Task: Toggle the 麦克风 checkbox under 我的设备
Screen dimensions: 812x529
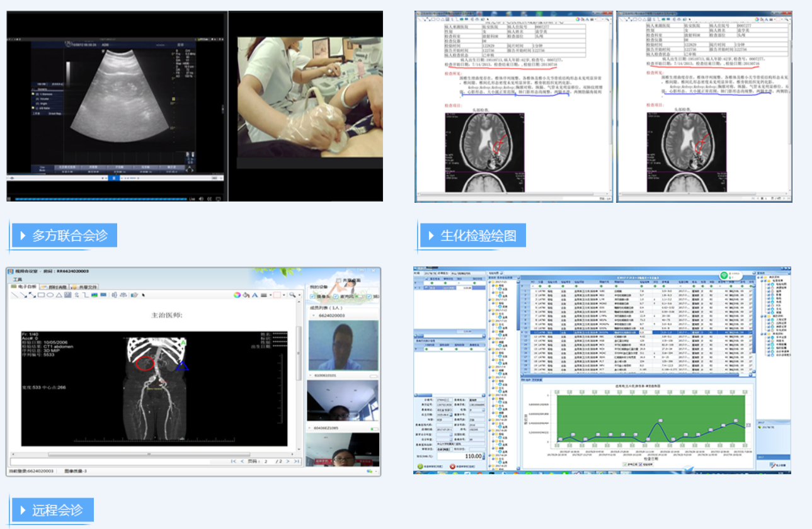Action: (x=336, y=297)
